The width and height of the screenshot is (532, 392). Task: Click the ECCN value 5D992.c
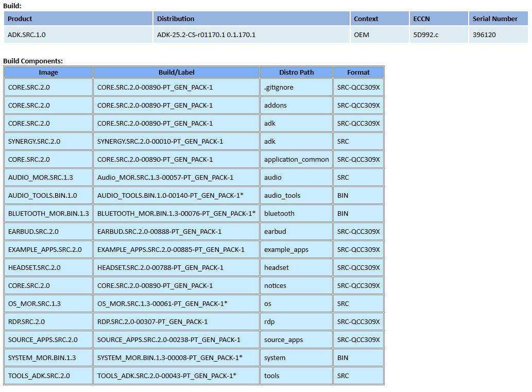pos(426,35)
